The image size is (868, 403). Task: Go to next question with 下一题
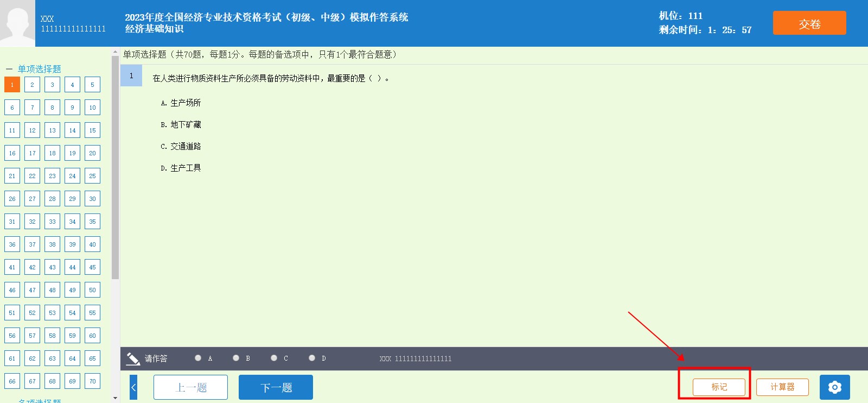[x=276, y=387]
